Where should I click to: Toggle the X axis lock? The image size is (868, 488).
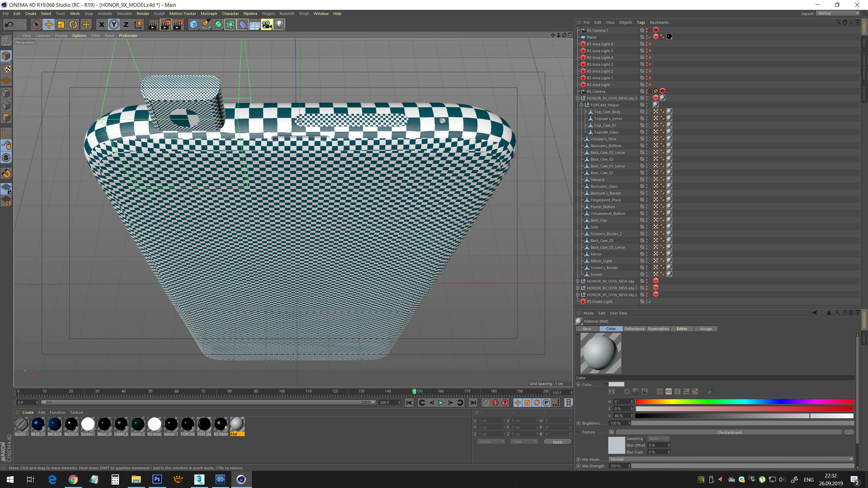(101, 24)
